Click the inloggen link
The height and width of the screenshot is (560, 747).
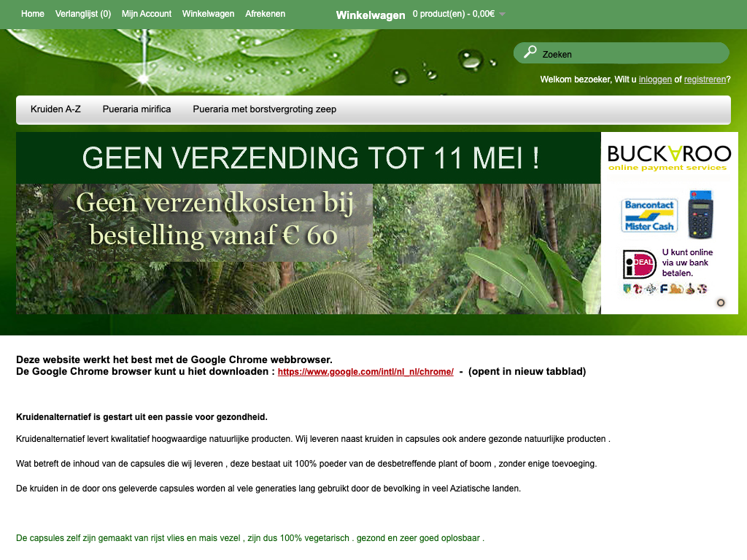pos(655,79)
